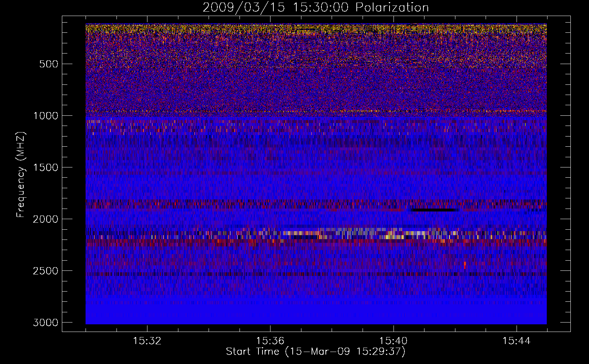Click the 1000 frequency tick label
The image size is (589, 364).
click(x=46, y=116)
